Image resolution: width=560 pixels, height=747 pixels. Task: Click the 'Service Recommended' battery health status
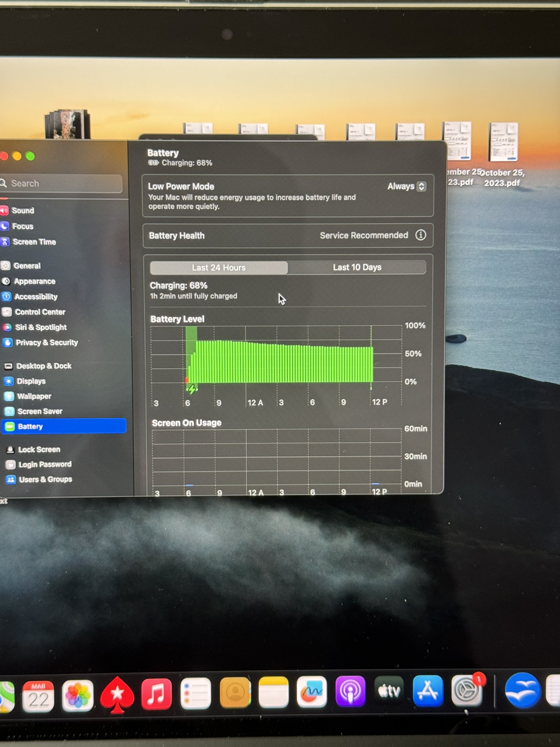click(364, 235)
